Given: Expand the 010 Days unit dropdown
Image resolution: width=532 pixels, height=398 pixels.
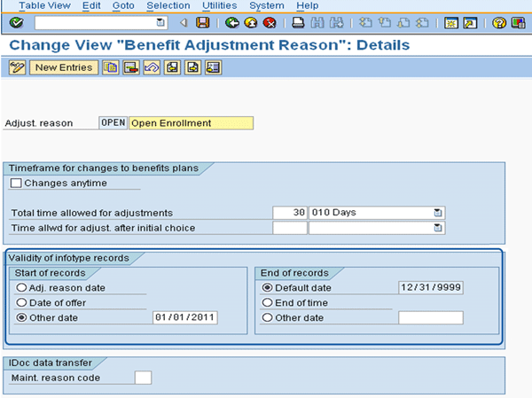Looking at the screenshot, I should pyautogui.click(x=437, y=213).
